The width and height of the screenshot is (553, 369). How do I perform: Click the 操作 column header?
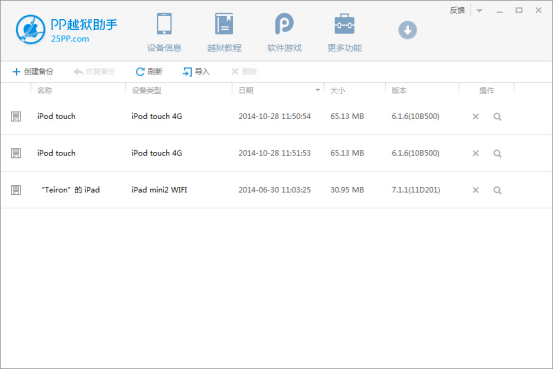pos(486,91)
